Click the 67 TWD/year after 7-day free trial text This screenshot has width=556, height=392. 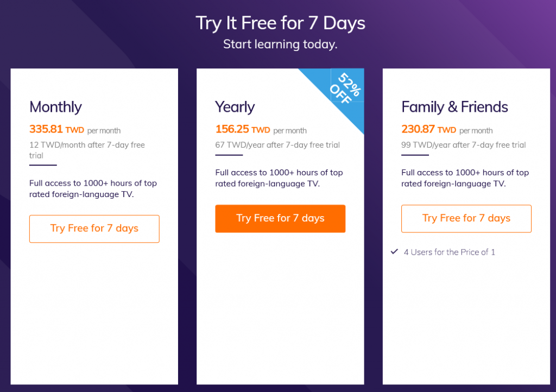tap(277, 145)
